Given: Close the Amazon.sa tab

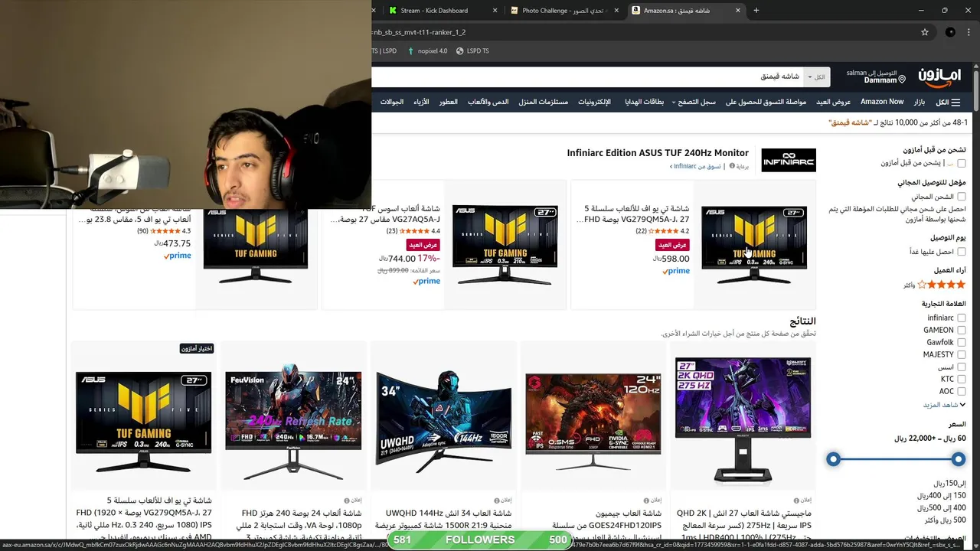Looking at the screenshot, I should (738, 11).
